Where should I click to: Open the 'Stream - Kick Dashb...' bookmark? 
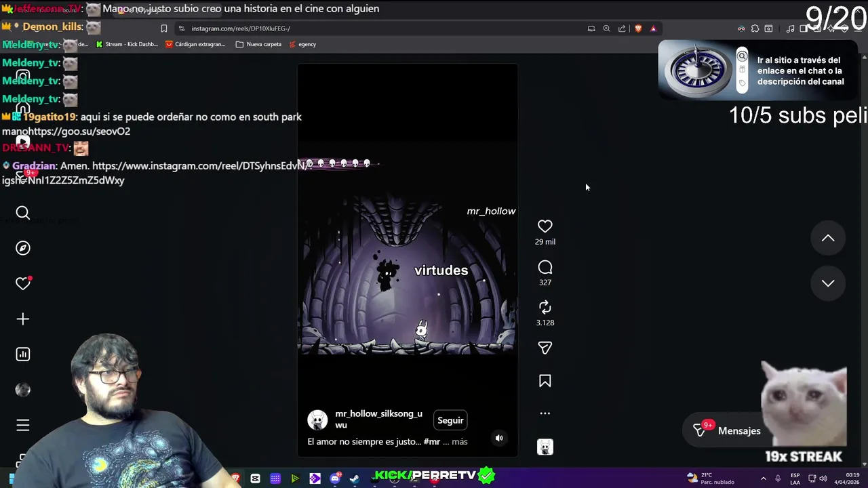point(127,44)
